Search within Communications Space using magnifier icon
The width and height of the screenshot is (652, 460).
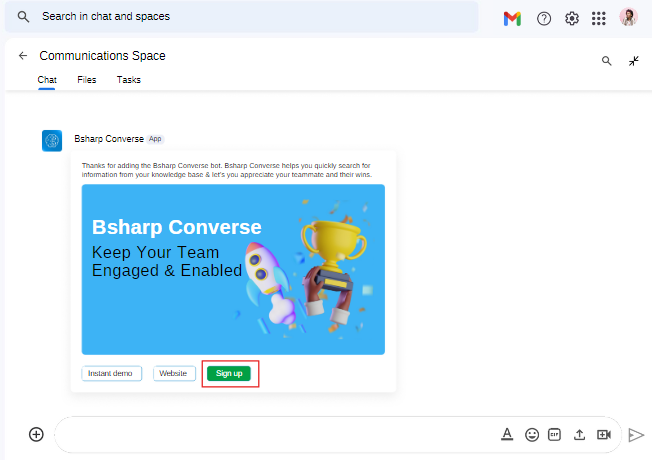click(607, 61)
